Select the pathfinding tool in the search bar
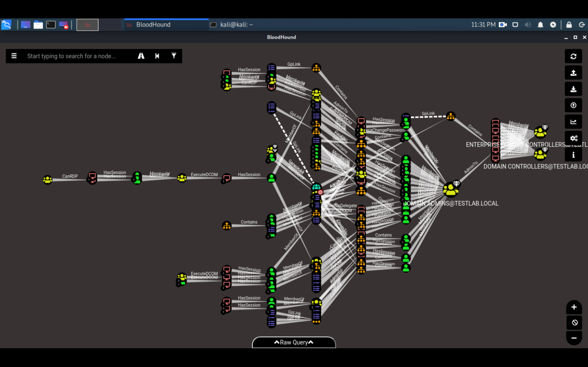The image size is (588, 367). [x=141, y=56]
